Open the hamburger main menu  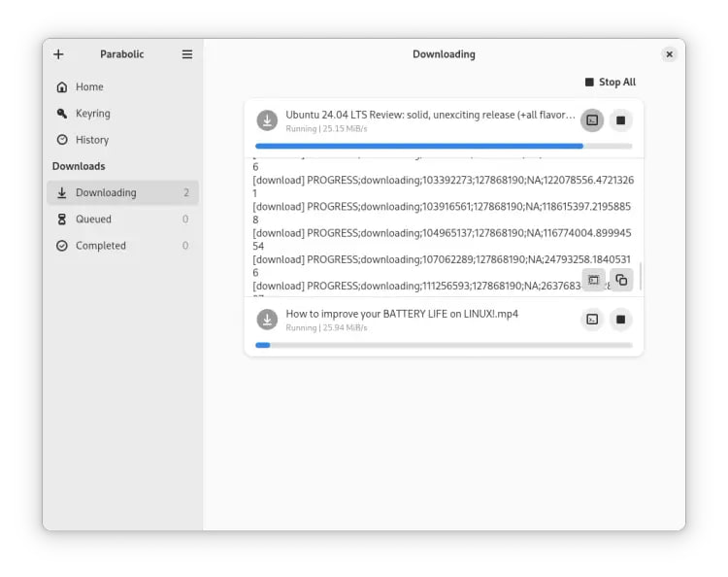(187, 54)
